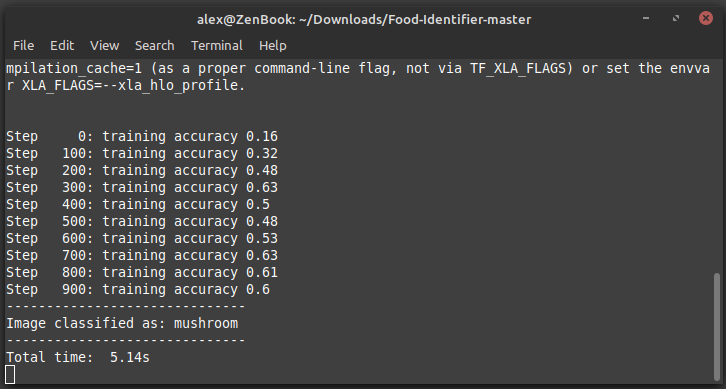Open the Edit menu
Viewport: 726px width, 389px height.
[62, 45]
